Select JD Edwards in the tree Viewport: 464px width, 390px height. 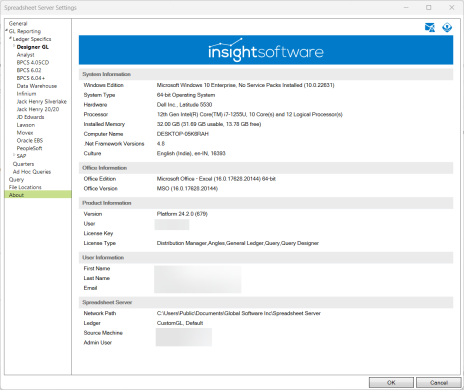(30, 117)
